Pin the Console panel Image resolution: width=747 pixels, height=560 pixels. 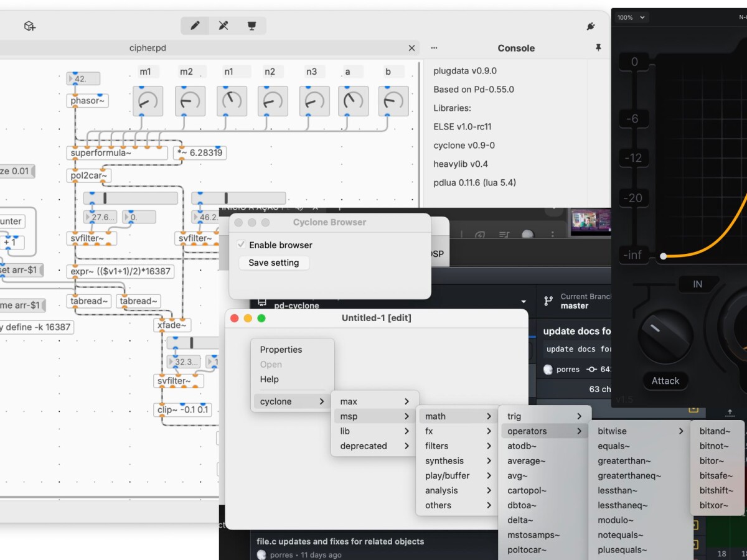click(598, 48)
